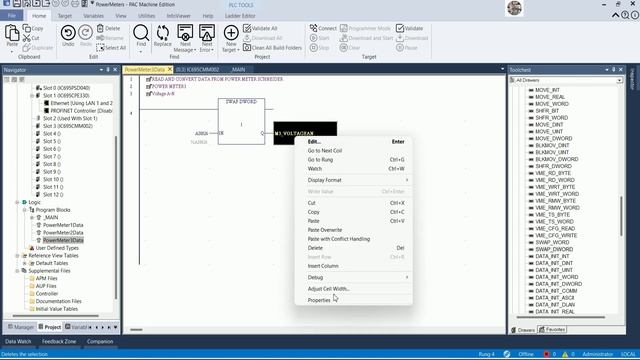Collapse the Program Blocks node
The image size is (640, 360).
coord(24,210)
